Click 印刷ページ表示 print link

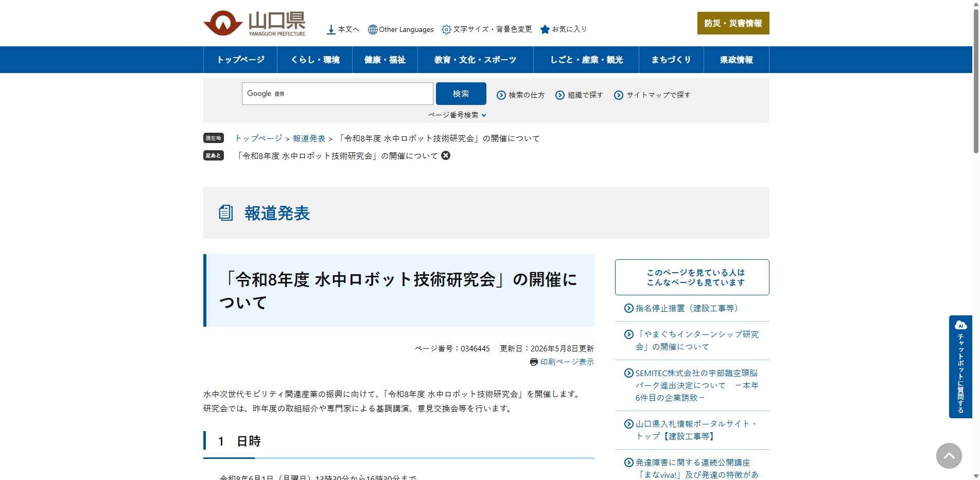click(567, 362)
